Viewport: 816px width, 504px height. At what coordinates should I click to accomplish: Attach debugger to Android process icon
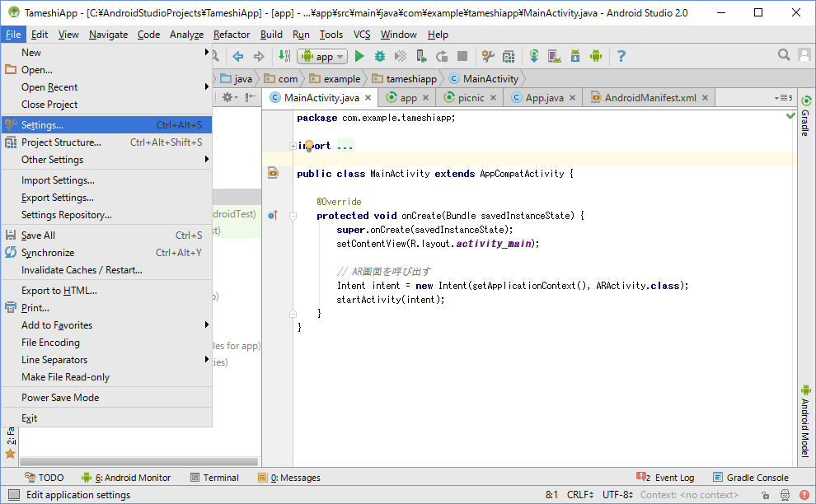coord(421,56)
